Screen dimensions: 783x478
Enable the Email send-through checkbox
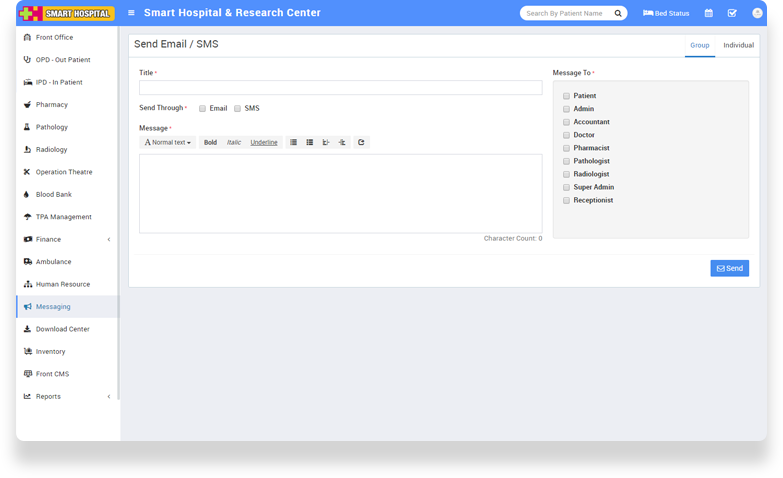(202, 108)
